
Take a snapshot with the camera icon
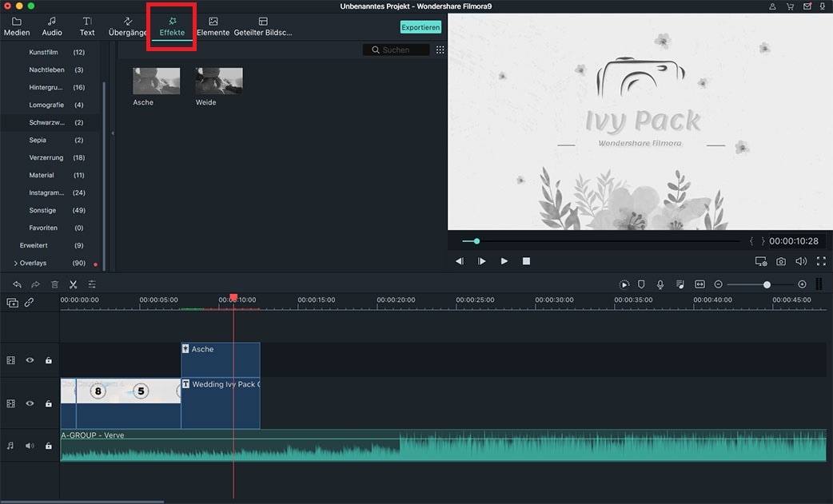pyautogui.click(x=781, y=261)
